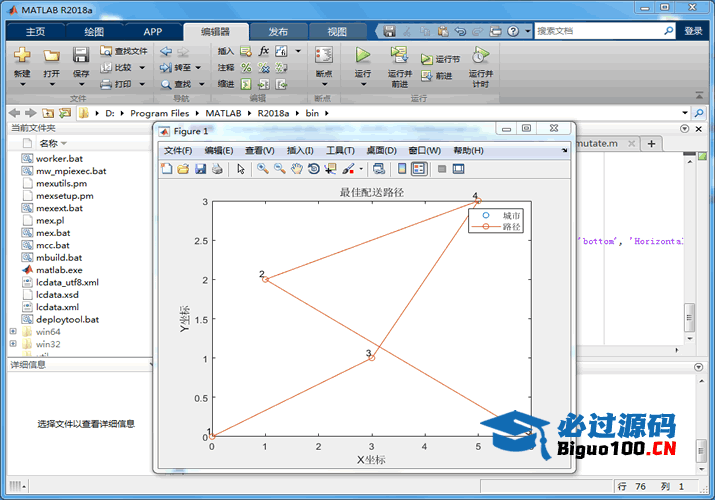Click Figure 1's print icon
This screenshot has height=500, width=715.
point(218,169)
